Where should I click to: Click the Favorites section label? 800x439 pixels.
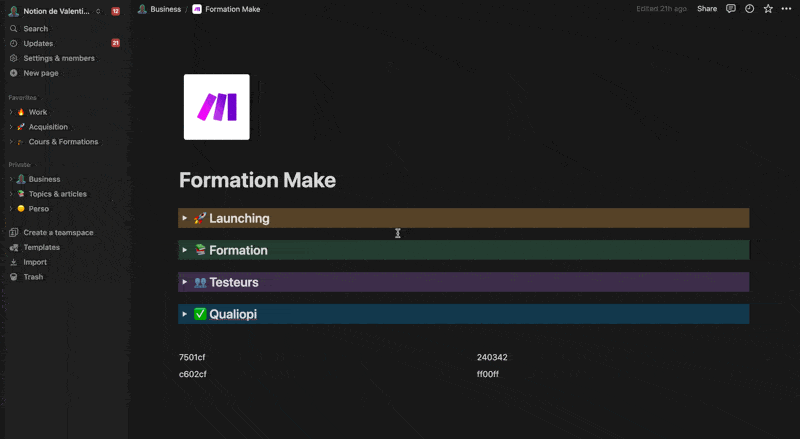tap(22, 97)
